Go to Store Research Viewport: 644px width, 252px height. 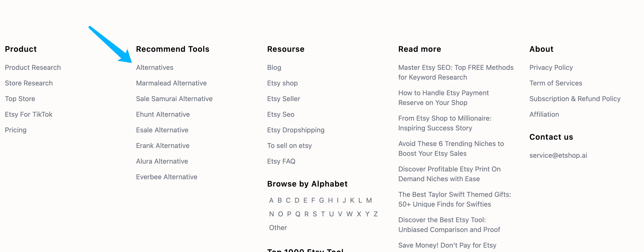click(29, 83)
